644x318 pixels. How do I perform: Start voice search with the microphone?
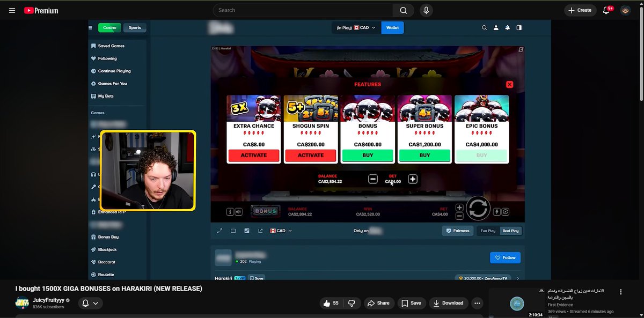click(x=426, y=10)
